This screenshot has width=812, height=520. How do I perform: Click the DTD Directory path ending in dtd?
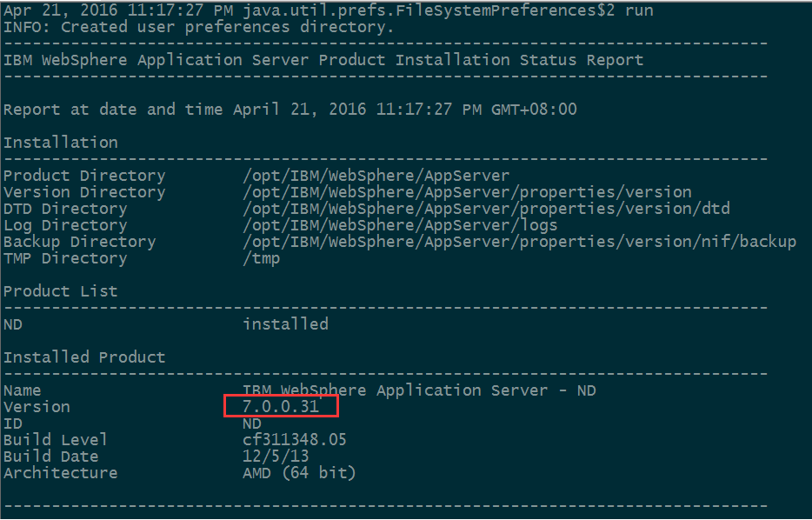pyautogui.click(x=486, y=209)
